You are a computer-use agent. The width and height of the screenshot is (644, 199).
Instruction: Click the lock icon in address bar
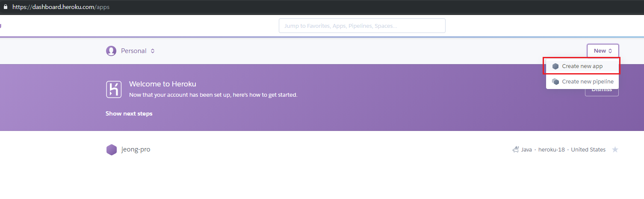tap(6, 7)
